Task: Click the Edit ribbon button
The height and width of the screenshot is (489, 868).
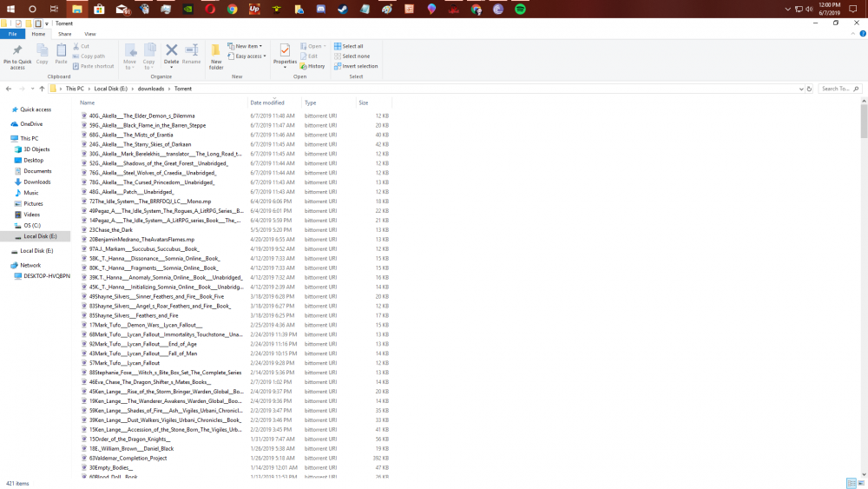Action: (x=309, y=56)
